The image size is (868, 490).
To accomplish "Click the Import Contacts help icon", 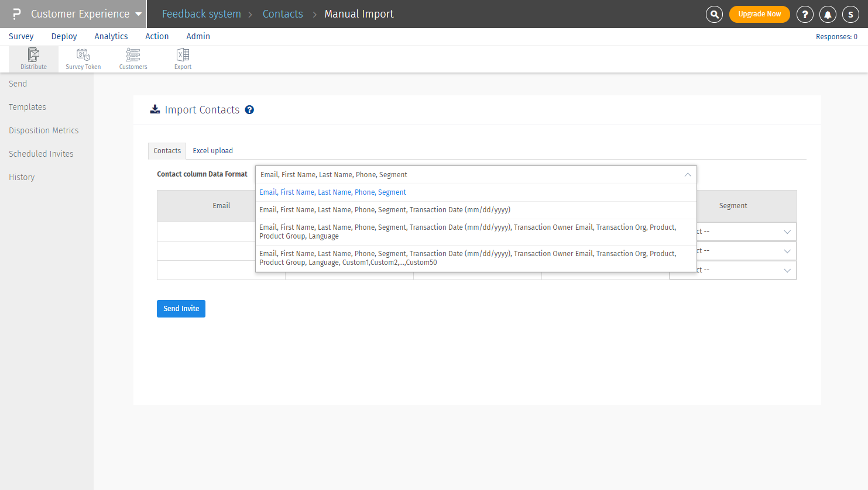I will pos(249,110).
